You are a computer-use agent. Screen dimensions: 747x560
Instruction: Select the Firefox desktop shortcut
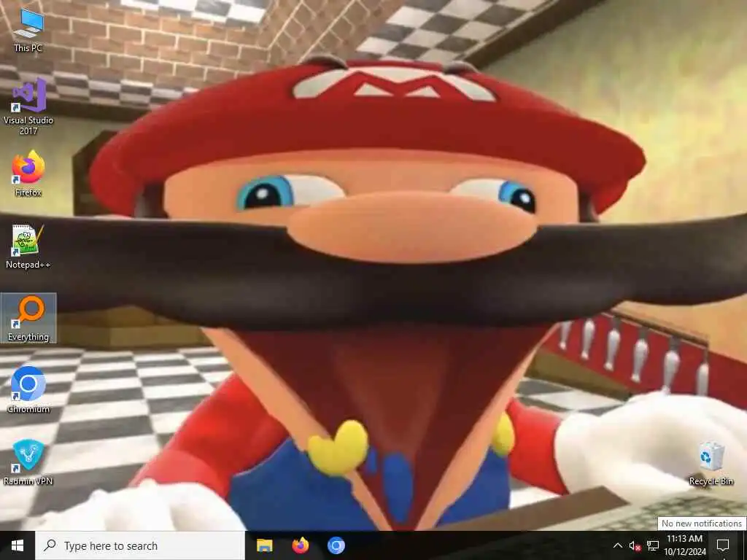point(28,174)
